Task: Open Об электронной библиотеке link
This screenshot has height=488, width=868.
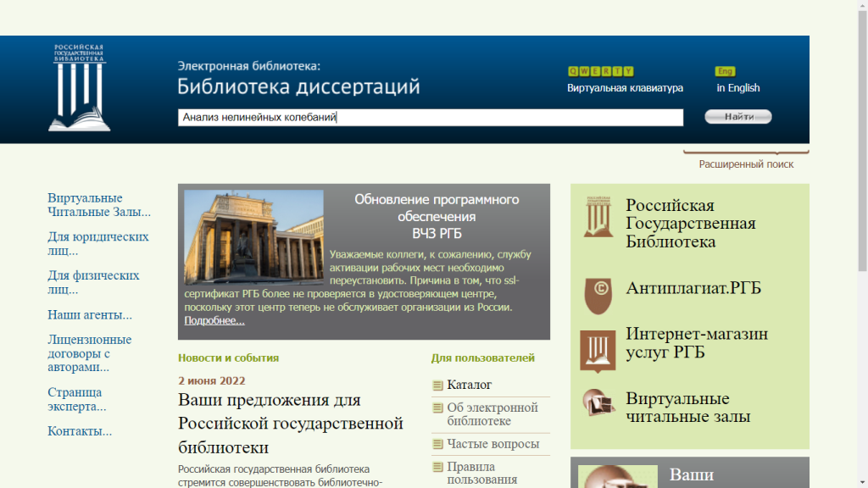Action: (x=492, y=414)
